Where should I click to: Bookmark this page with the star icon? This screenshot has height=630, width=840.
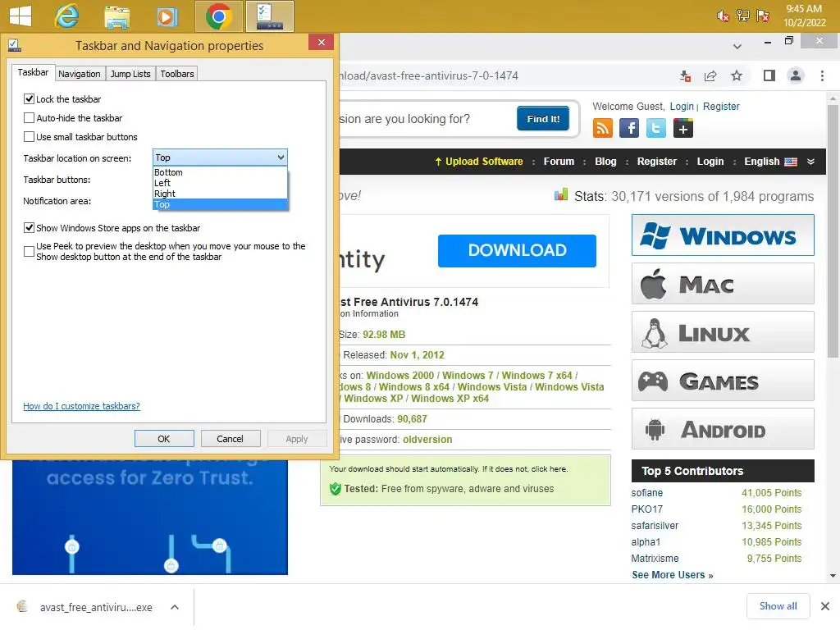pyautogui.click(x=737, y=75)
